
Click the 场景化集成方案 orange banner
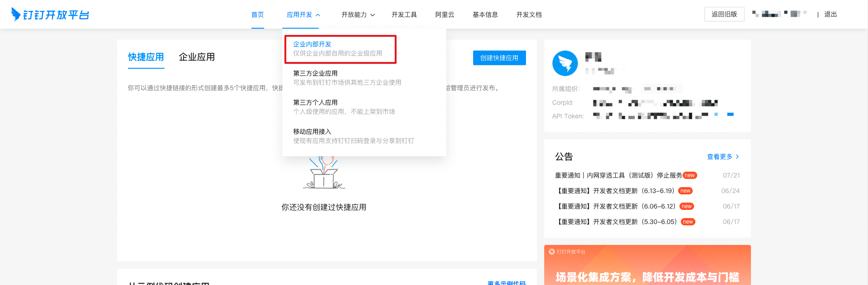tap(648, 265)
